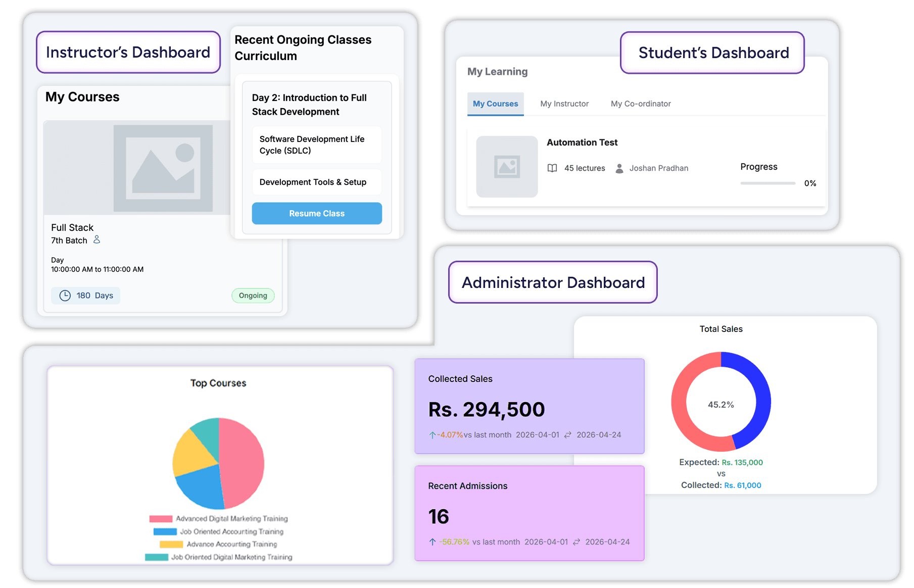
Task: Open the Full Stack course thumbnail
Action: pyautogui.click(x=137, y=168)
